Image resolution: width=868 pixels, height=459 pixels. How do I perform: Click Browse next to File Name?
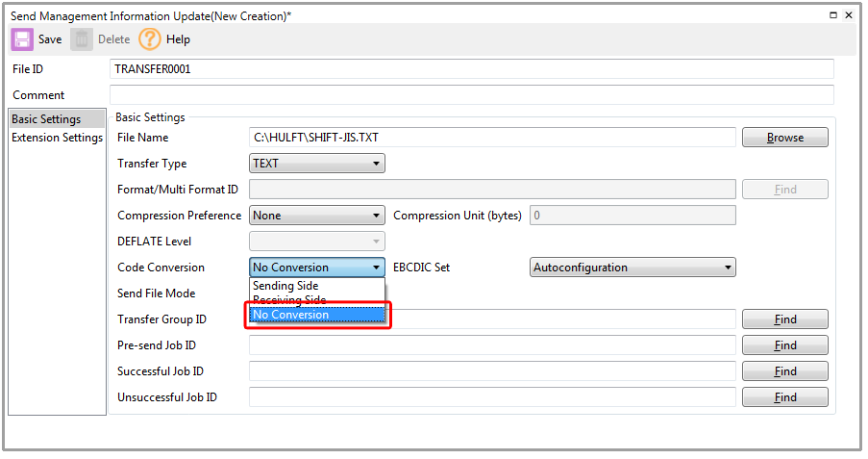pos(784,138)
